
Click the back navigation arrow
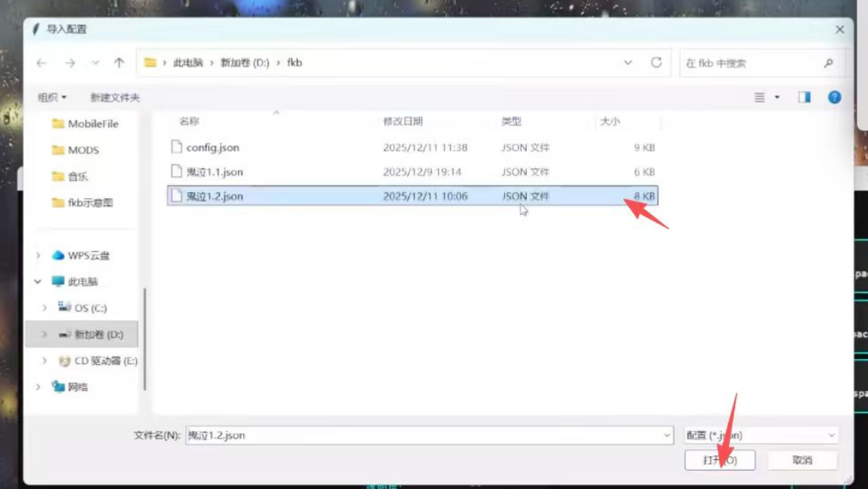click(42, 63)
